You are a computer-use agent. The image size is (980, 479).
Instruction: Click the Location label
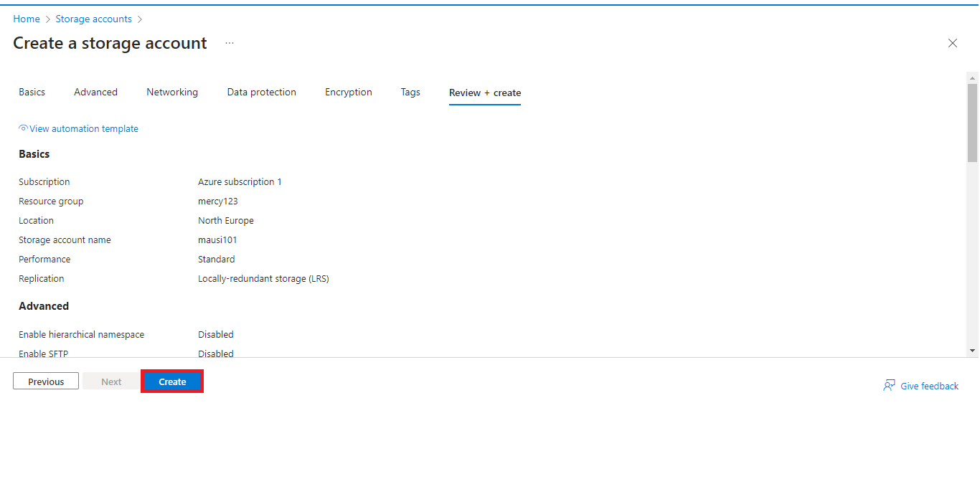36,221
